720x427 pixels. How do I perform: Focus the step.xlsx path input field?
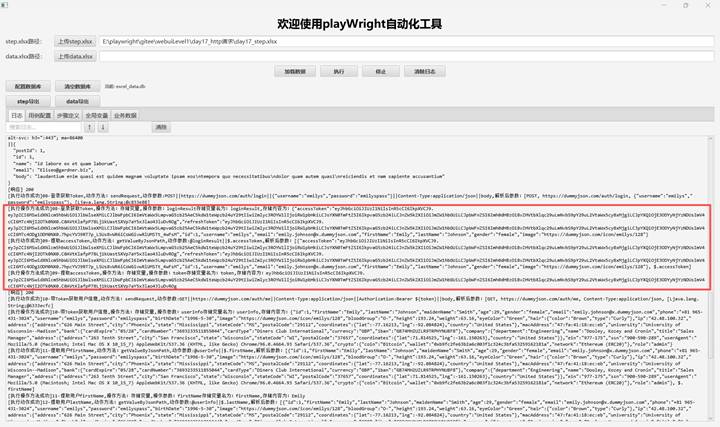(406, 41)
